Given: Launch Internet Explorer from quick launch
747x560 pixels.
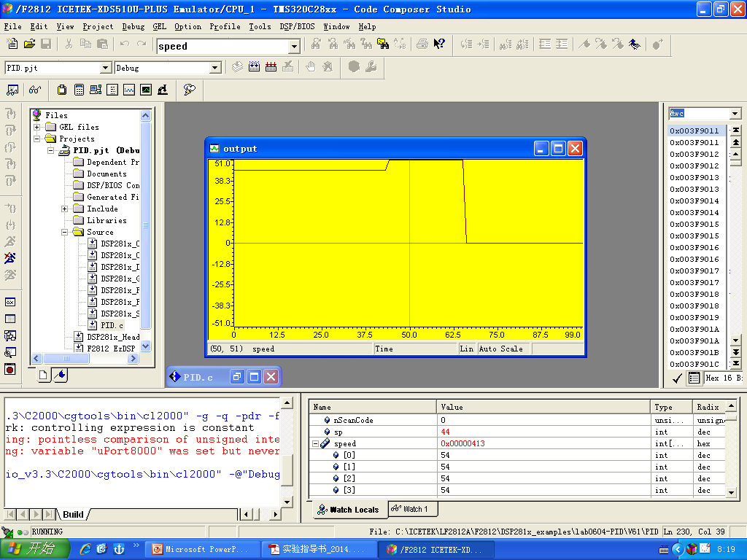Looking at the screenshot, I should pyautogui.click(x=85, y=549).
